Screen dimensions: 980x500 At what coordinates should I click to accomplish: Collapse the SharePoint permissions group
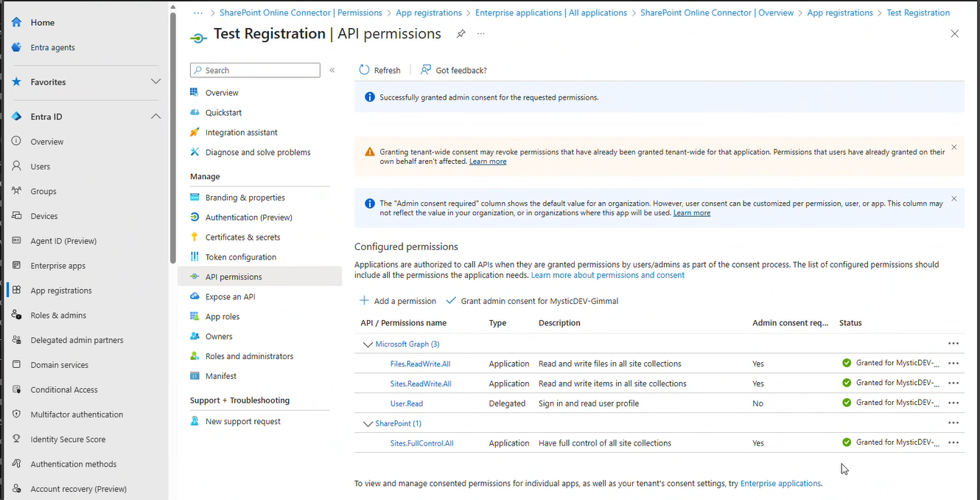point(367,423)
